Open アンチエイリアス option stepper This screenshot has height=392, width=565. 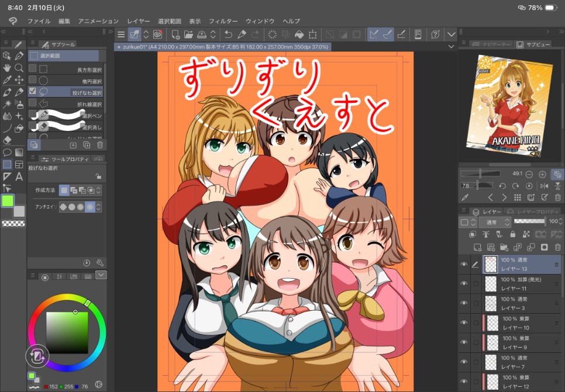pos(98,207)
